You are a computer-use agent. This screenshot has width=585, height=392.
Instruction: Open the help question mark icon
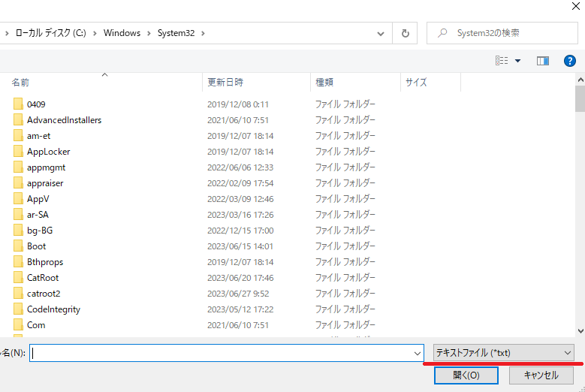(570, 60)
